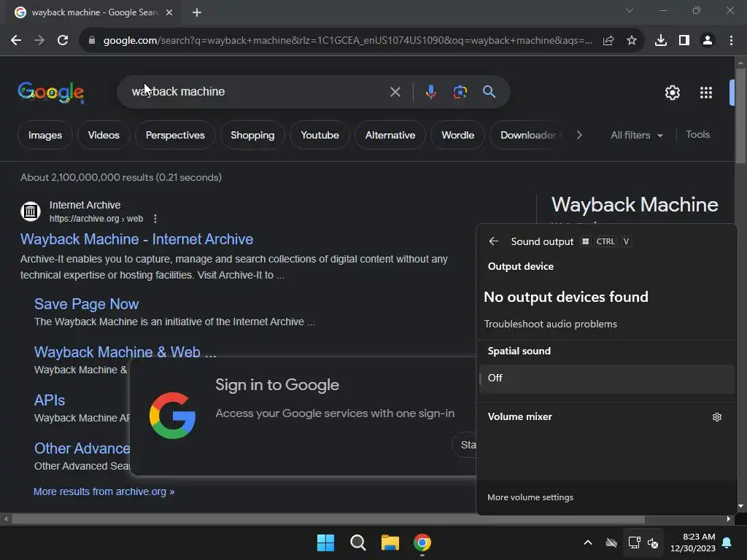Click Troubleshoot audio problems
The height and width of the screenshot is (560, 747).
550,324
